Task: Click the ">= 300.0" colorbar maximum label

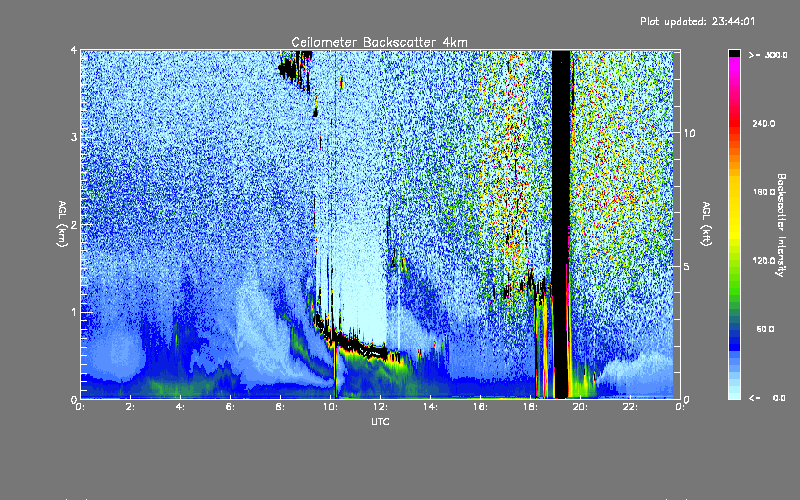Action: pos(768,55)
